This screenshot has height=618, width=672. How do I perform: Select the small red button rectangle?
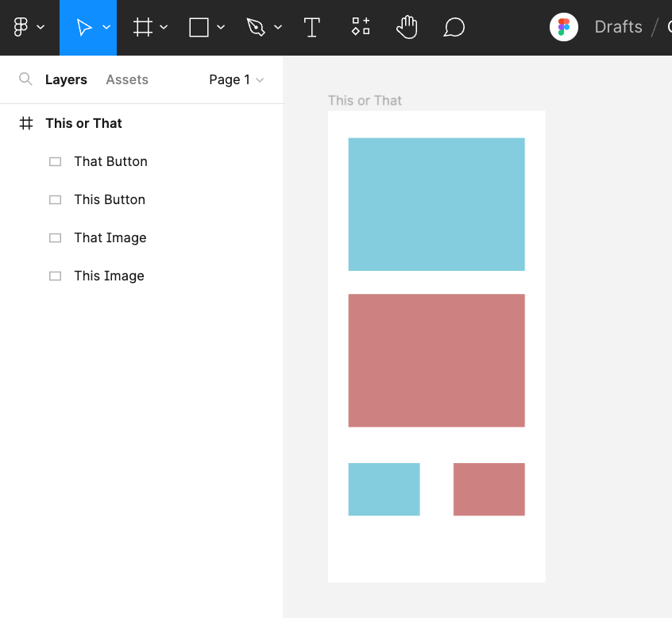(x=489, y=489)
